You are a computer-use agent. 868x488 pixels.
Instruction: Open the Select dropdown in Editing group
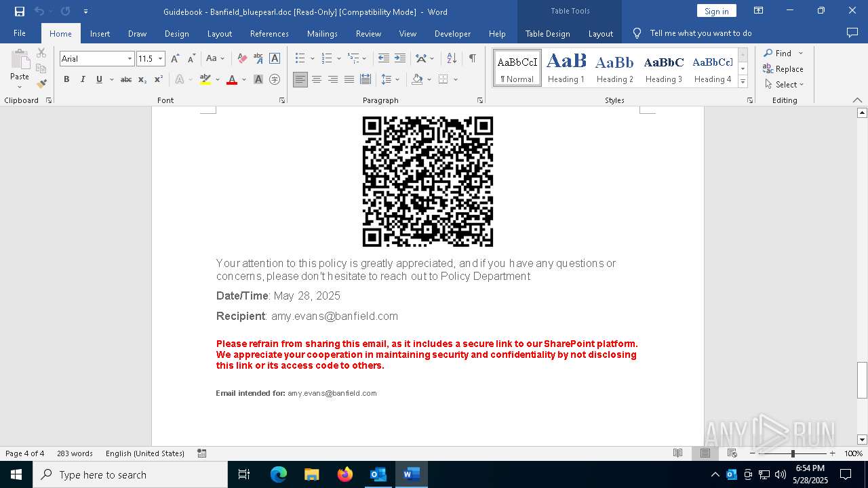[784, 85]
